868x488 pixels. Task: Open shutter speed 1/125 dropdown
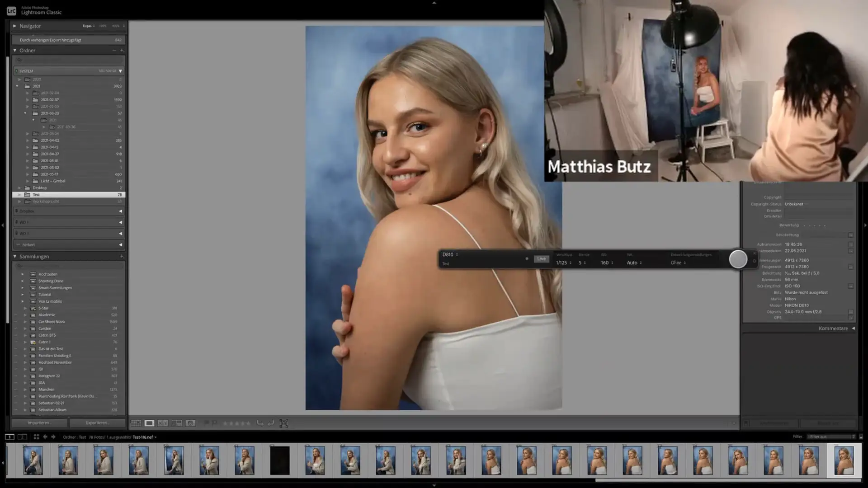(x=564, y=263)
